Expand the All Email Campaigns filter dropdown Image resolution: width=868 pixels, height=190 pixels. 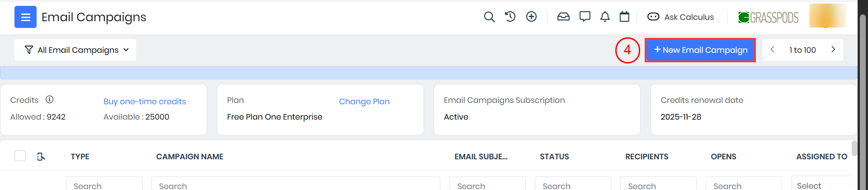pos(75,50)
